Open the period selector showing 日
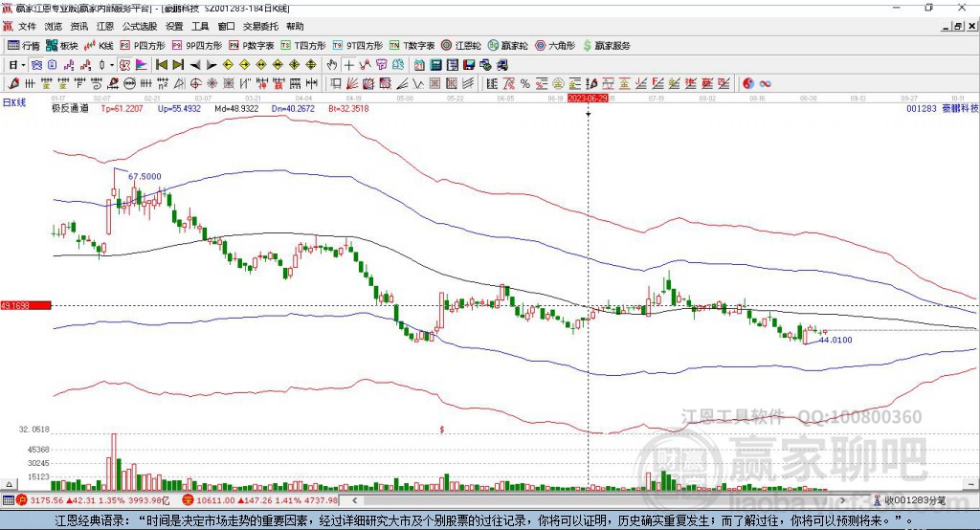Screen dimensions: 980x530 click(13, 65)
